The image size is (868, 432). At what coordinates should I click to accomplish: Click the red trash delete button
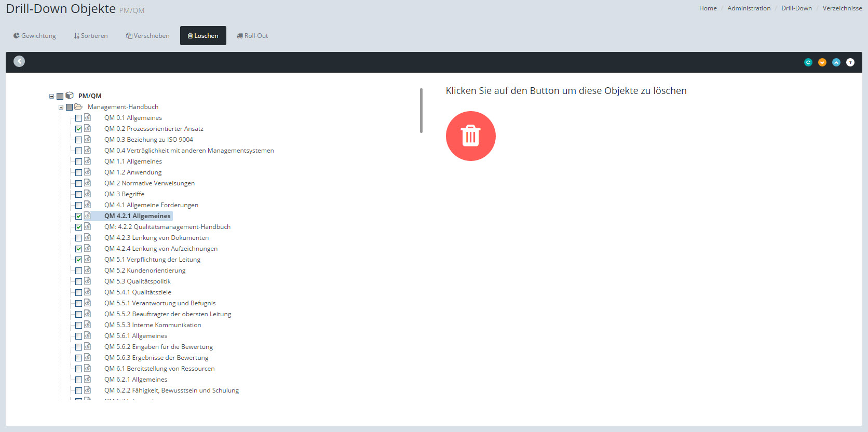tap(470, 136)
